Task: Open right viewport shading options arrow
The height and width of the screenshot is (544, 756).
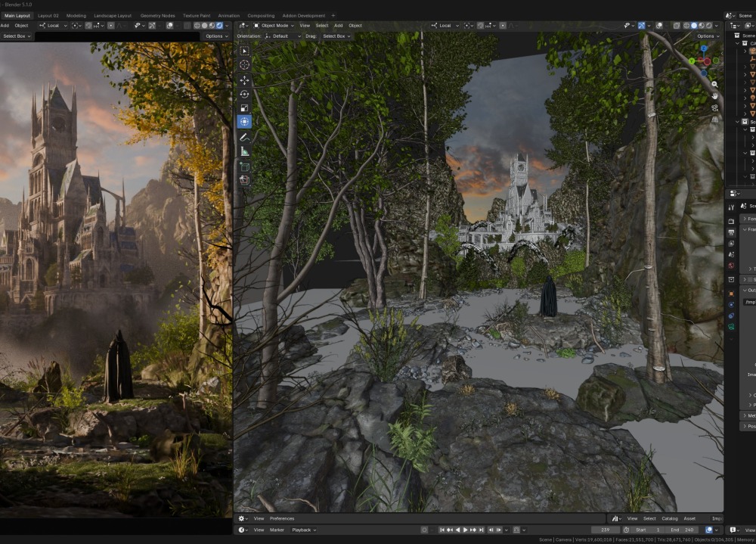Action: click(x=717, y=26)
